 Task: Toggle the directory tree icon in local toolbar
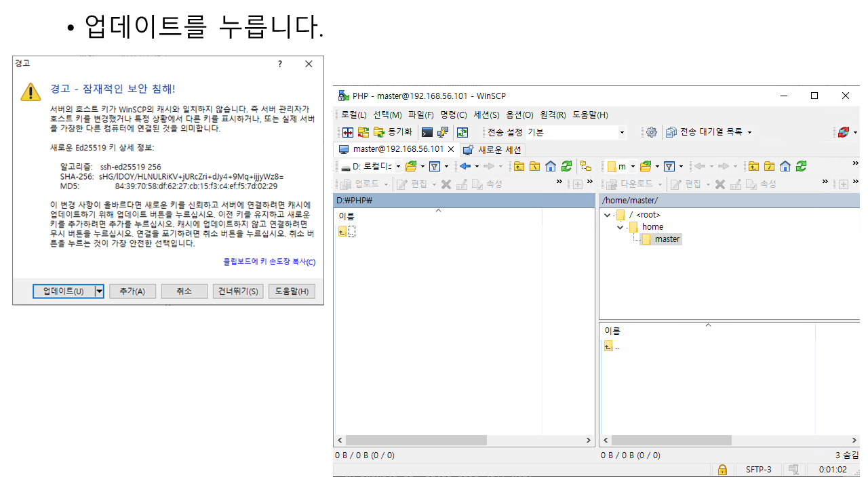pos(586,166)
